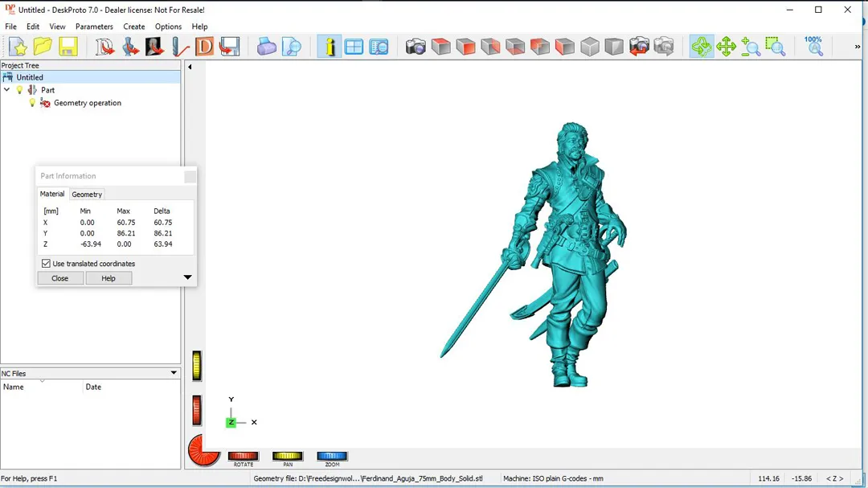Click camera with red arrow previous view

point(639,47)
